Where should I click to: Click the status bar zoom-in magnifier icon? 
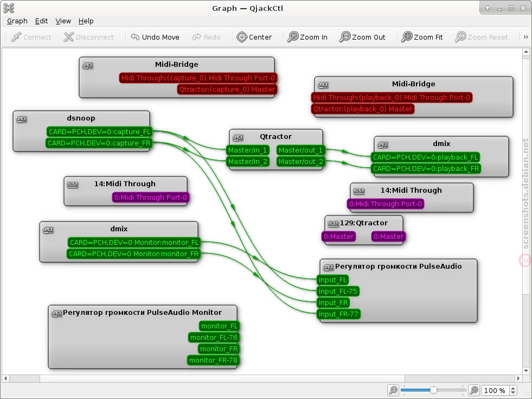click(x=474, y=390)
